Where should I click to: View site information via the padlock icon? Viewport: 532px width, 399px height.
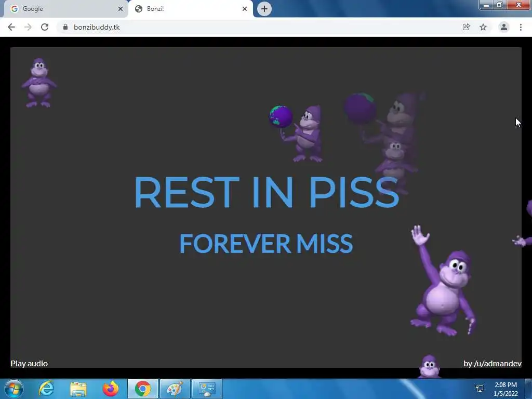(x=65, y=27)
